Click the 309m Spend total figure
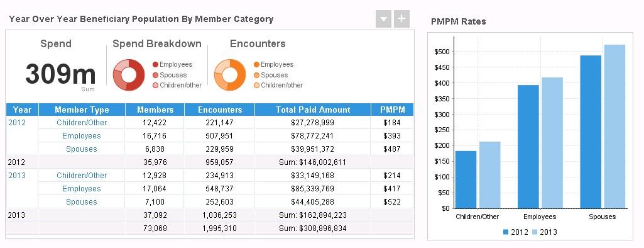This screenshot has height=248, width=644. (x=60, y=74)
